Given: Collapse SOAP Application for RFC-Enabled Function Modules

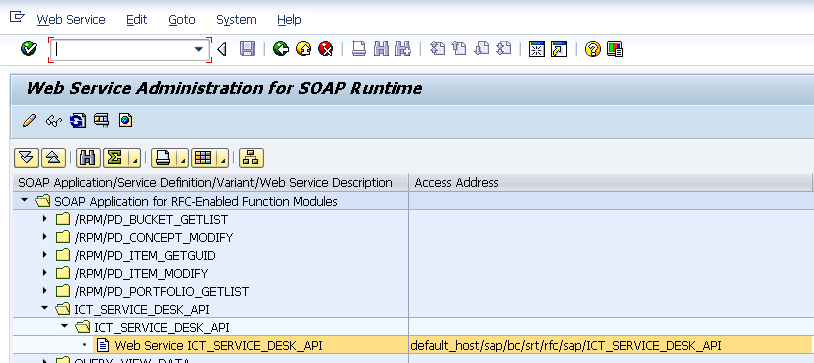Looking at the screenshot, I should click(x=24, y=200).
